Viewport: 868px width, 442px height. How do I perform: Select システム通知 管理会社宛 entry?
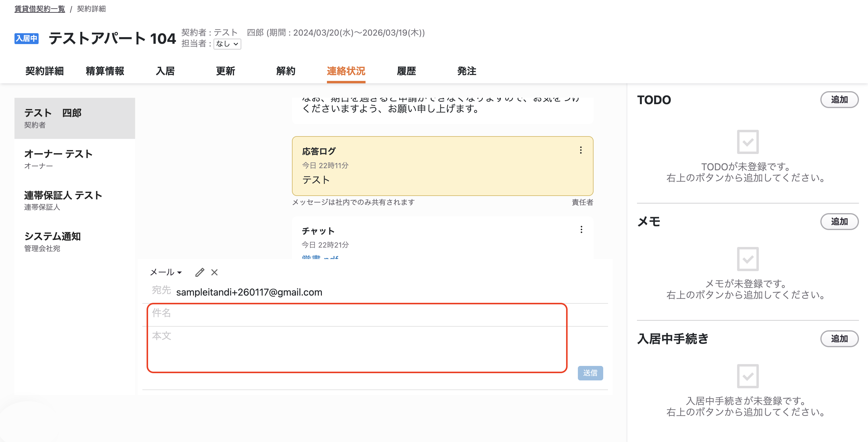(x=75, y=242)
